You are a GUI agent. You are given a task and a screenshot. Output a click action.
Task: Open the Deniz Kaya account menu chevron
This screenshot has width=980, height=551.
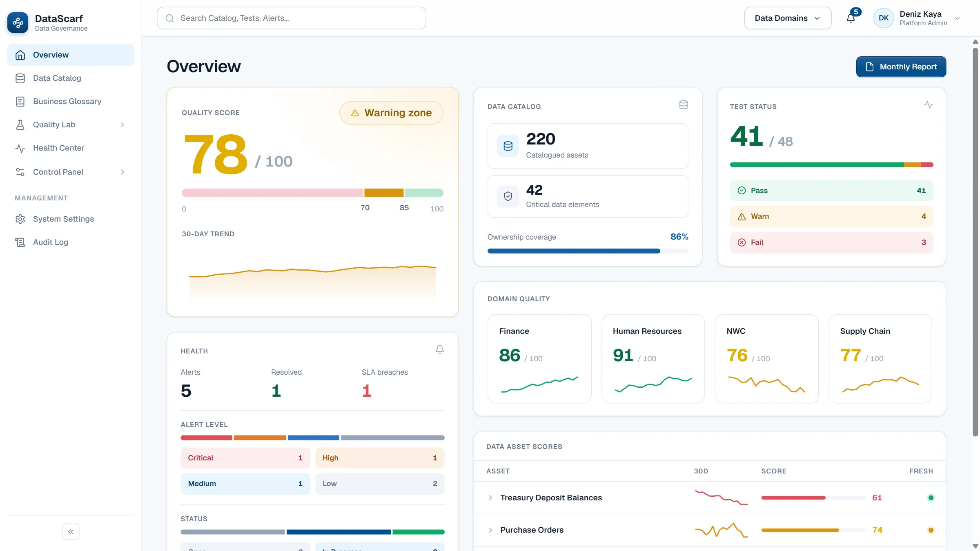(957, 18)
